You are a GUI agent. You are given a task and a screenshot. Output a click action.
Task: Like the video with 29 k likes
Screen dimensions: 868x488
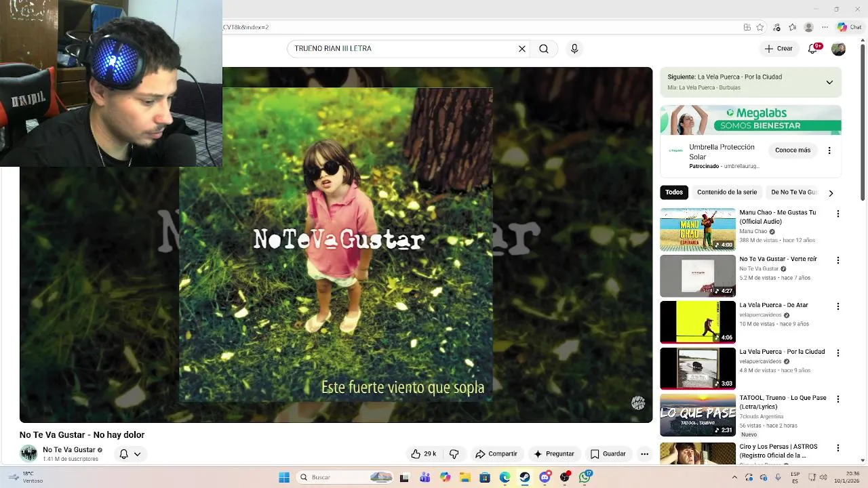coord(424,454)
